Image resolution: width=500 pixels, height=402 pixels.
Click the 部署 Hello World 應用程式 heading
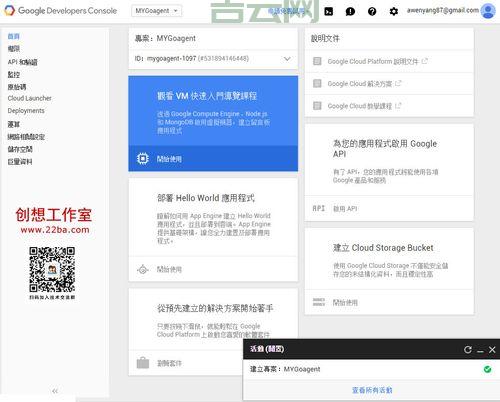pyautogui.click(x=206, y=198)
